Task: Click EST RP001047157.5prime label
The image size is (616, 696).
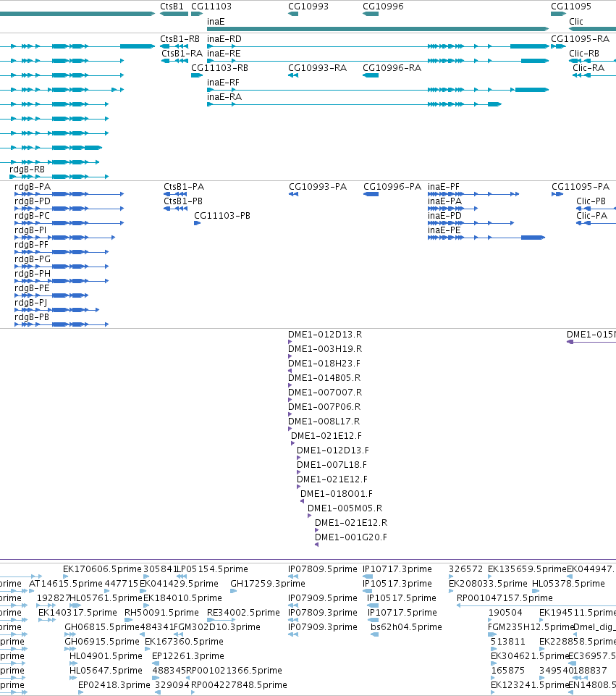Action: (x=505, y=598)
